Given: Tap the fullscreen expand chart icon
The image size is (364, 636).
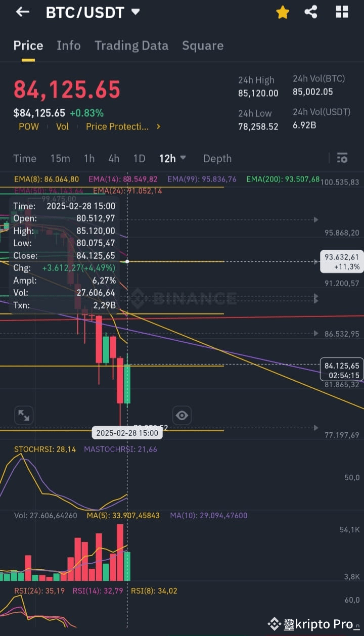Looking at the screenshot, I should click(x=24, y=416).
